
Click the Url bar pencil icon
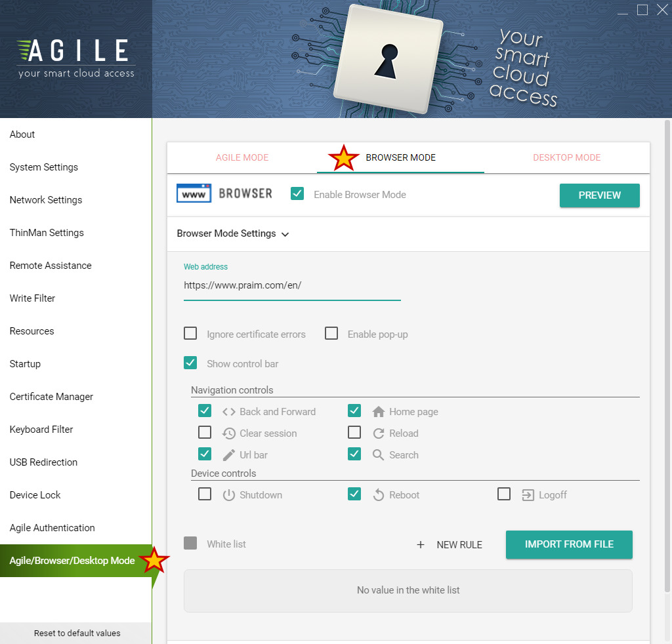[228, 455]
